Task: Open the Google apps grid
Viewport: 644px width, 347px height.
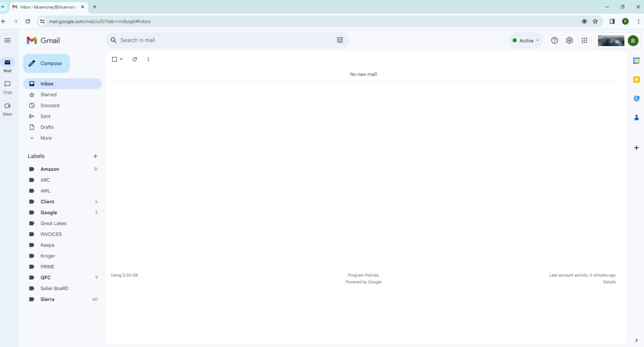Action: pos(584,40)
